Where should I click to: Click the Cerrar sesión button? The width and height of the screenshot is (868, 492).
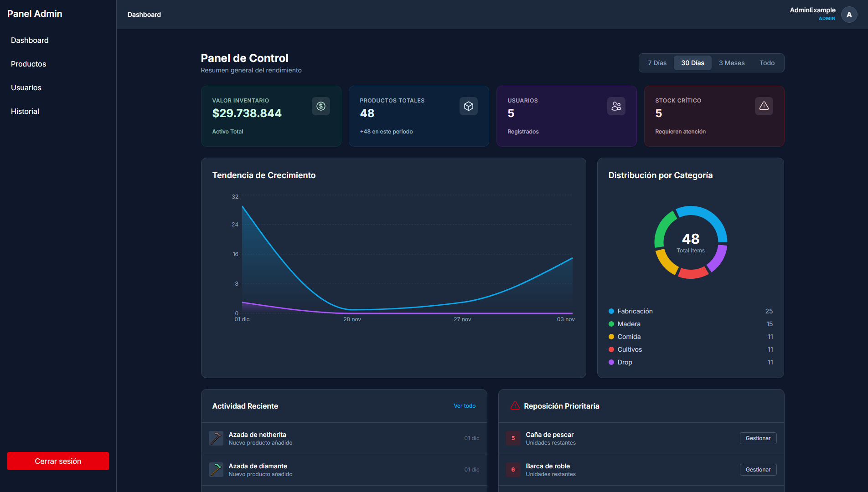58,461
